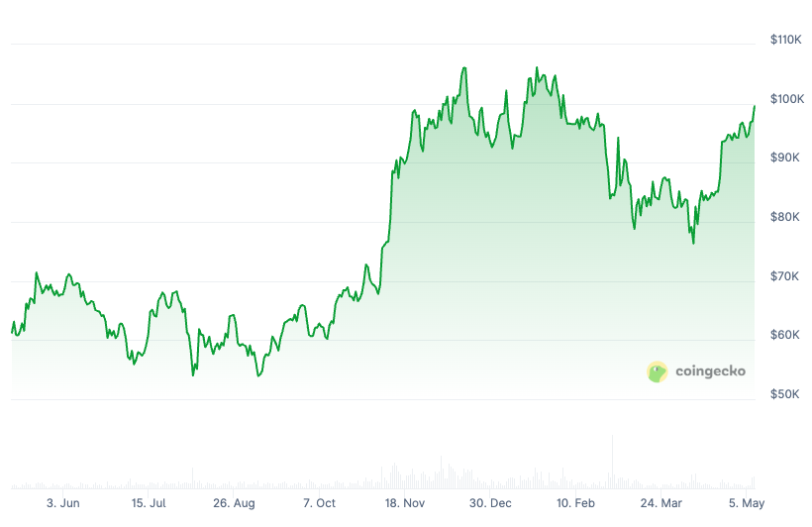Select the 30. Dec date label

(490, 503)
